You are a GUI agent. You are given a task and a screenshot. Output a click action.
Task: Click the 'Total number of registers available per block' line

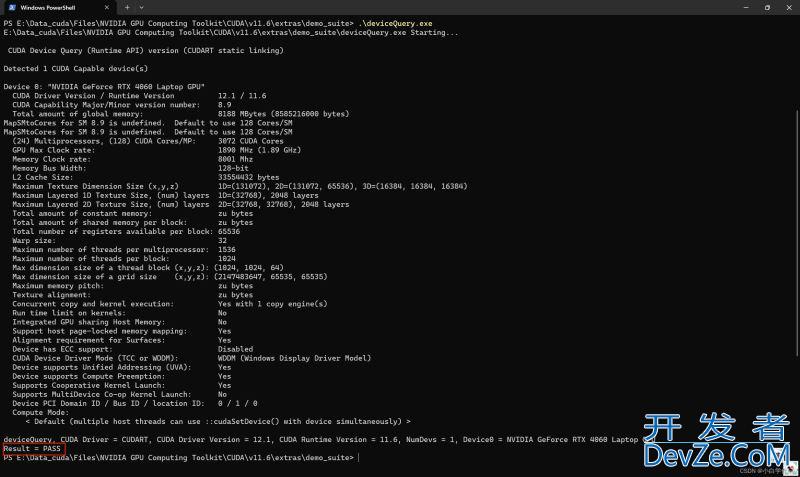[x=126, y=232]
